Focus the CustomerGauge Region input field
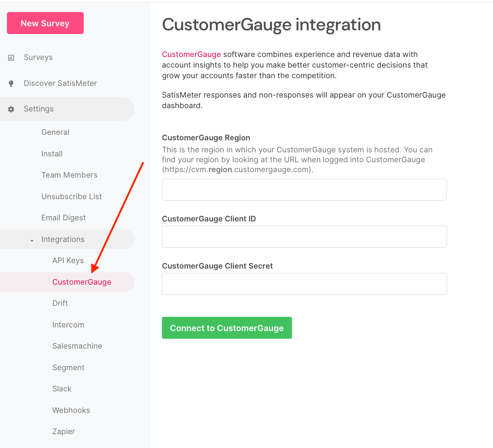 point(304,190)
